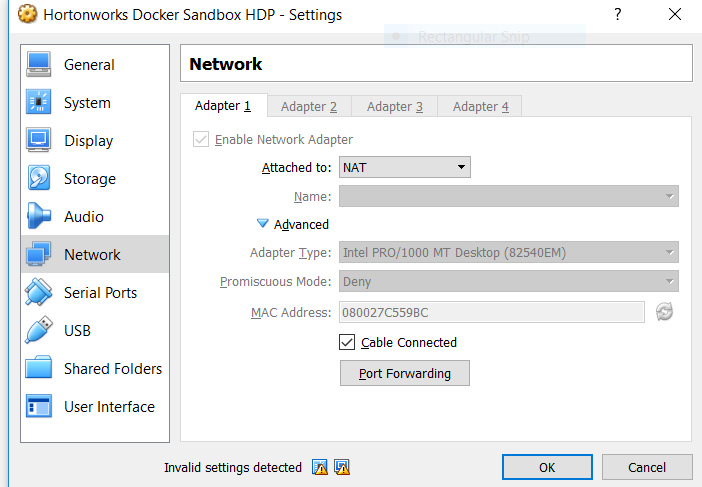
Task: Select the Storage disk icon
Action: click(x=39, y=179)
